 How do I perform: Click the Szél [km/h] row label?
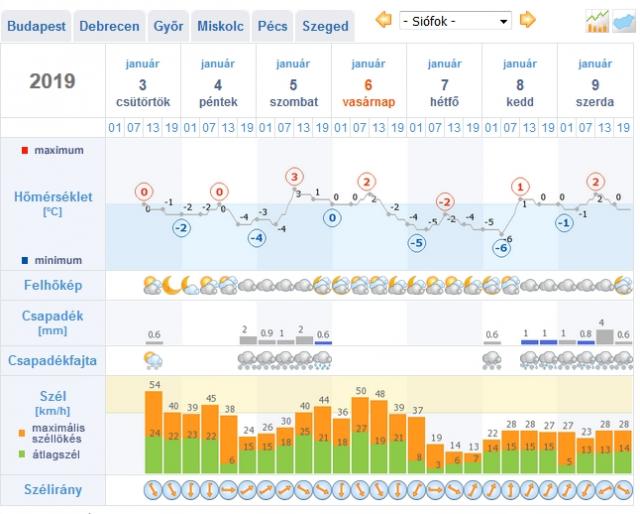tap(53, 403)
